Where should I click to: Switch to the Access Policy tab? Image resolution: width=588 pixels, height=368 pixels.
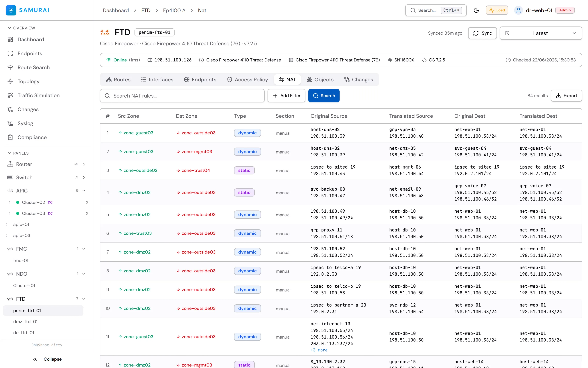pyautogui.click(x=247, y=80)
